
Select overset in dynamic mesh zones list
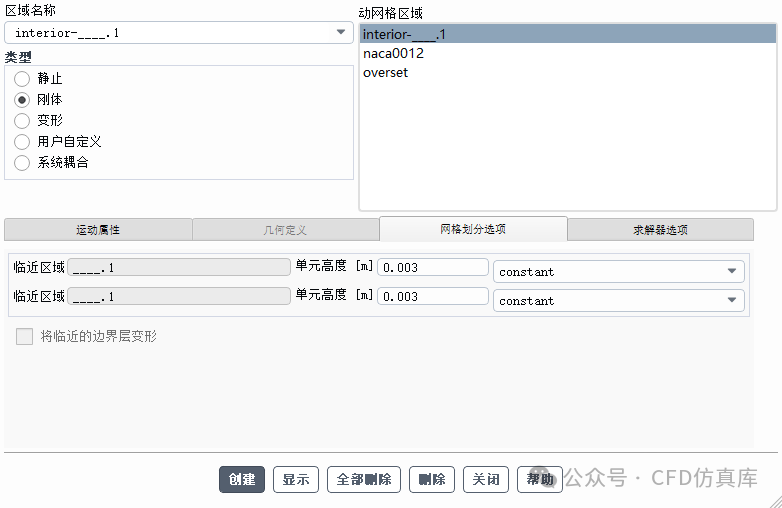568,73
